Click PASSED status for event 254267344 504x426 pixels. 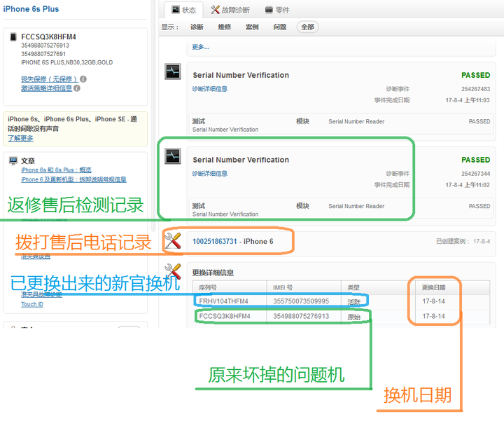pyautogui.click(x=476, y=160)
